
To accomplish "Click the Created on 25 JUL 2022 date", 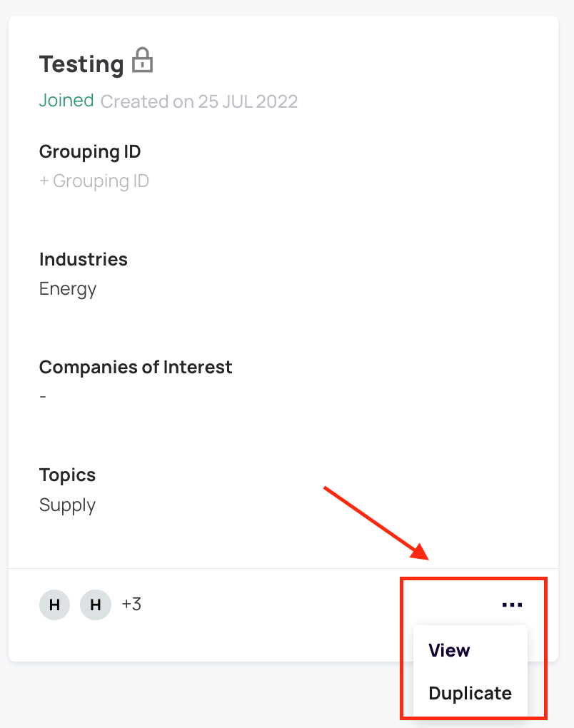I will tap(198, 101).
